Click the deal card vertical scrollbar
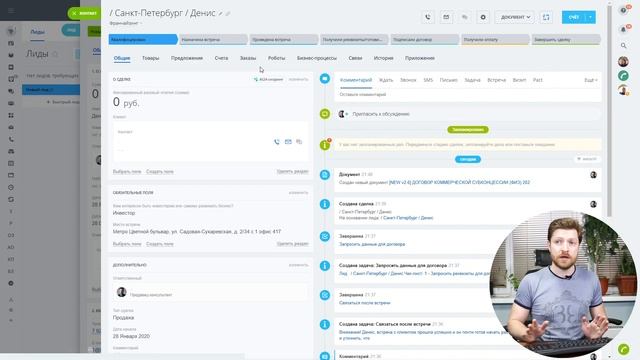Image resolution: width=640 pixels, height=360 pixels. (609, 110)
